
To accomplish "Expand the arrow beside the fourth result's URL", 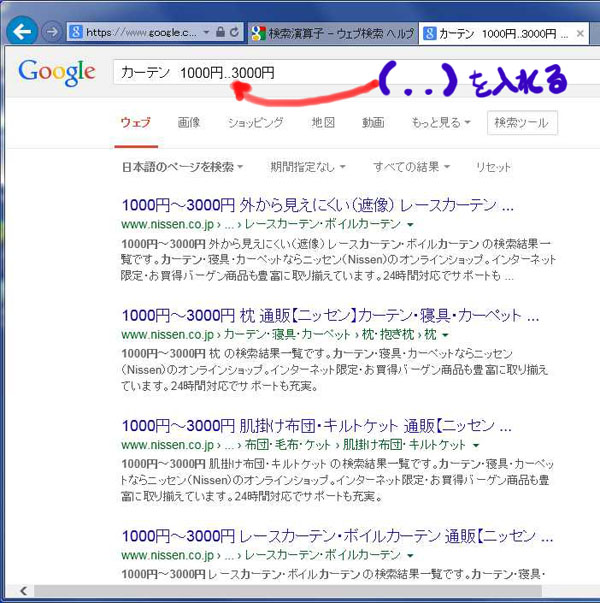I will pyautogui.click(x=410, y=556).
